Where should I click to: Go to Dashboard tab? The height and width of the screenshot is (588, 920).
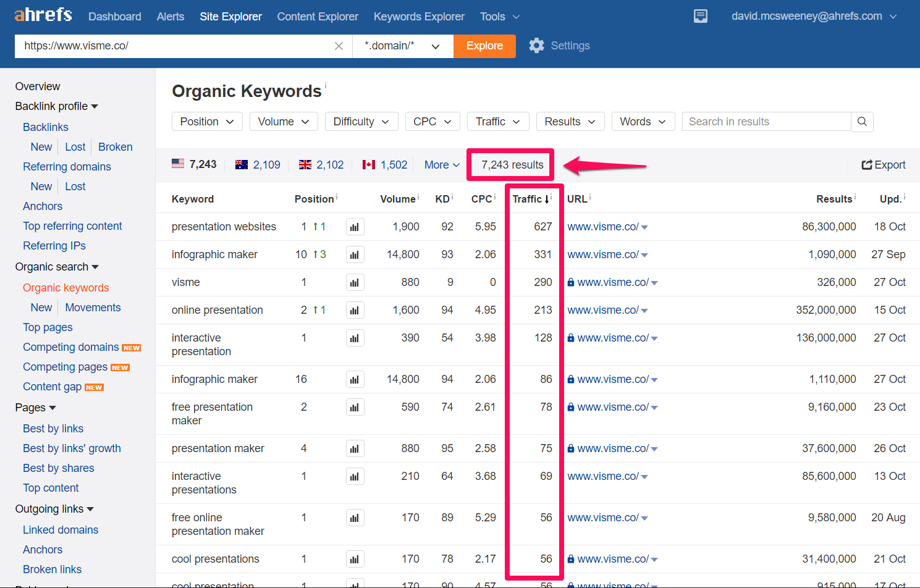(x=115, y=17)
